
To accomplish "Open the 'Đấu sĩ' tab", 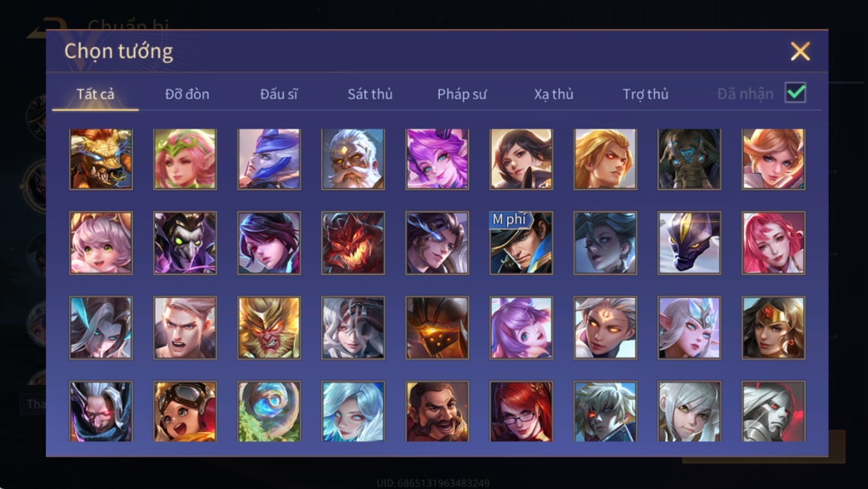I will click(279, 94).
